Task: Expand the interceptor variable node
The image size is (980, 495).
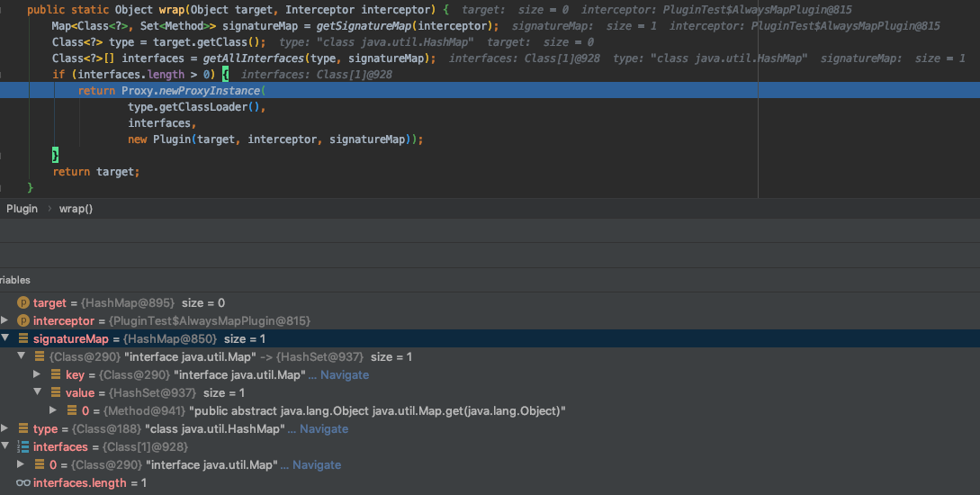Action: coord(4,320)
